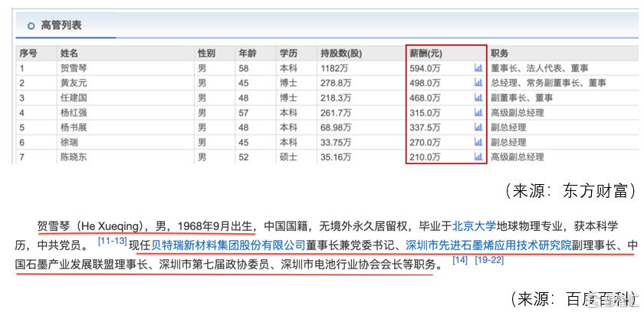This screenshot has height=313, width=644.
Task: Click the salary value 270.0万
Action: pos(425,142)
